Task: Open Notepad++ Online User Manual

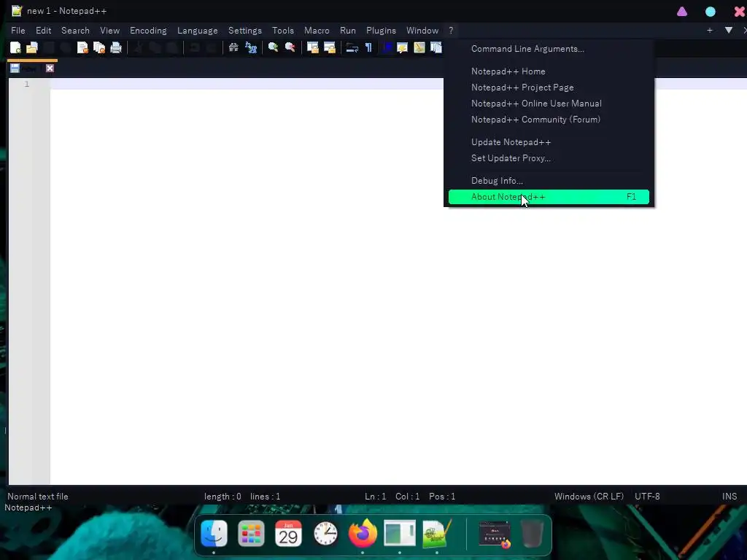Action: coord(549,104)
